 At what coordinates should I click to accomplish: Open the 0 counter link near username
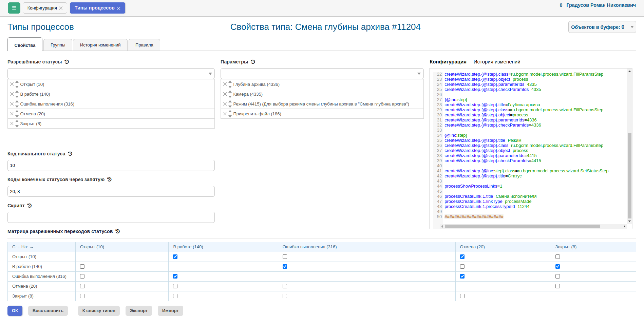click(x=561, y=5)
